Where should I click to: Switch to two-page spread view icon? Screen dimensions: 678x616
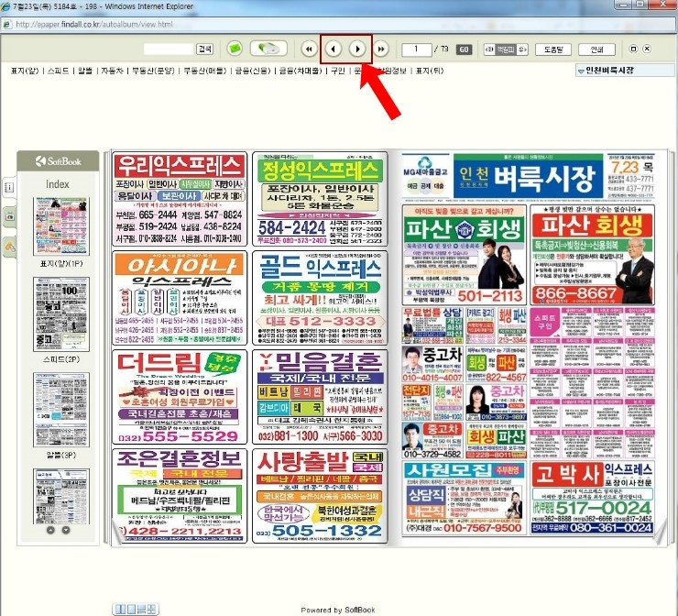coord(121,609)
